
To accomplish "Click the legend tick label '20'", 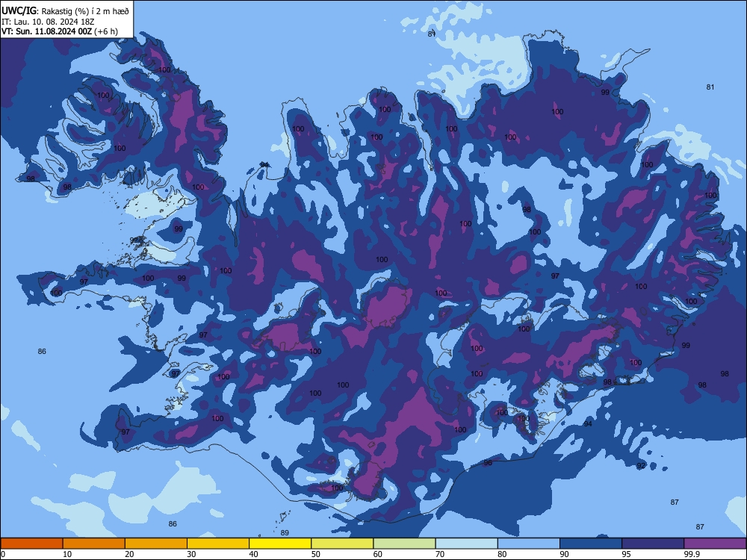I will tap(129, 554).
